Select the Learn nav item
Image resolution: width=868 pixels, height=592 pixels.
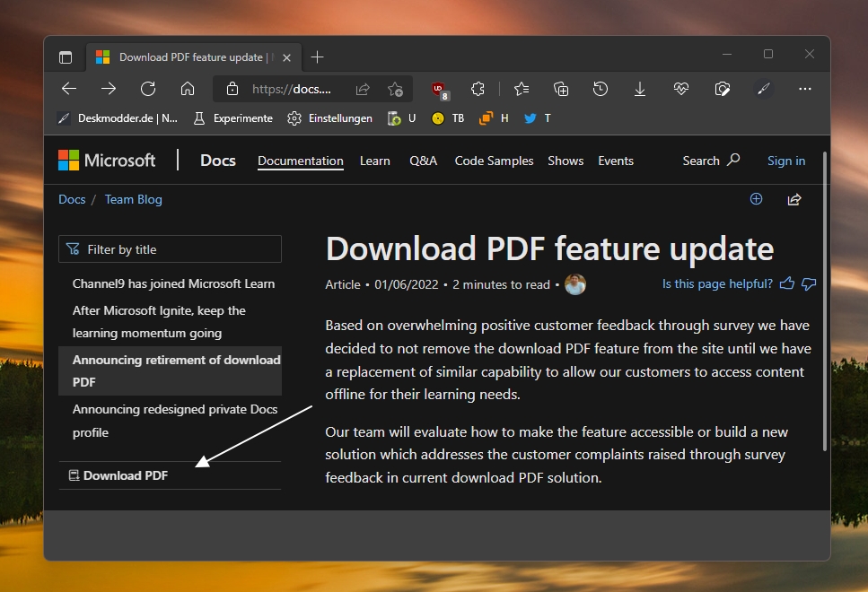tap(375, 161)
